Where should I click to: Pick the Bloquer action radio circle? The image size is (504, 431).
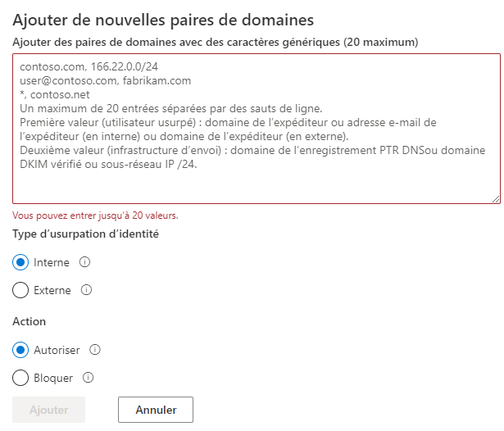tap(21, 378)
